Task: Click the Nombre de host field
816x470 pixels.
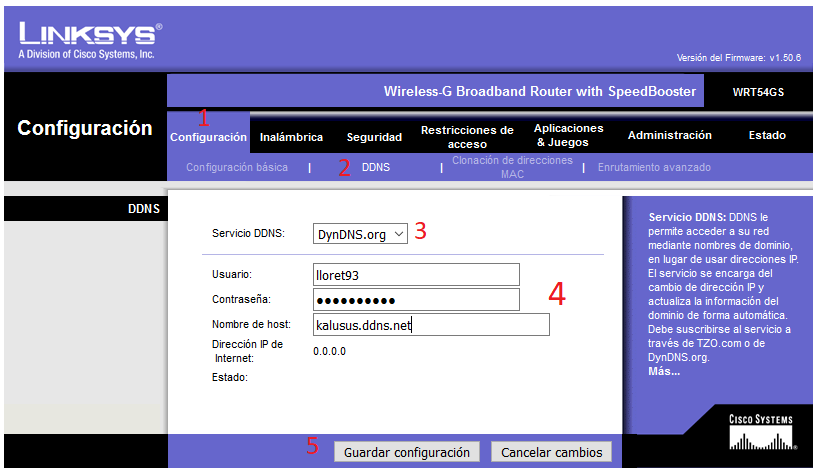Action: click(431, 325)
